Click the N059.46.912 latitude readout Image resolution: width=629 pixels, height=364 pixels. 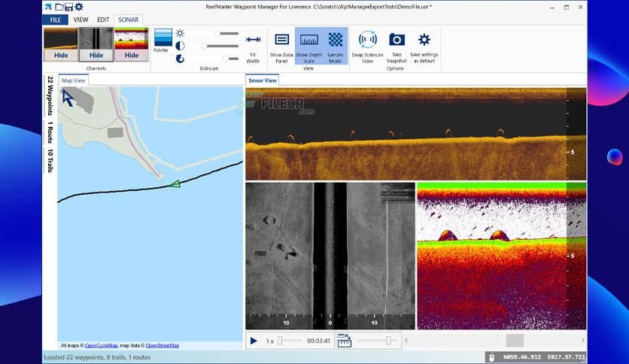522,357
